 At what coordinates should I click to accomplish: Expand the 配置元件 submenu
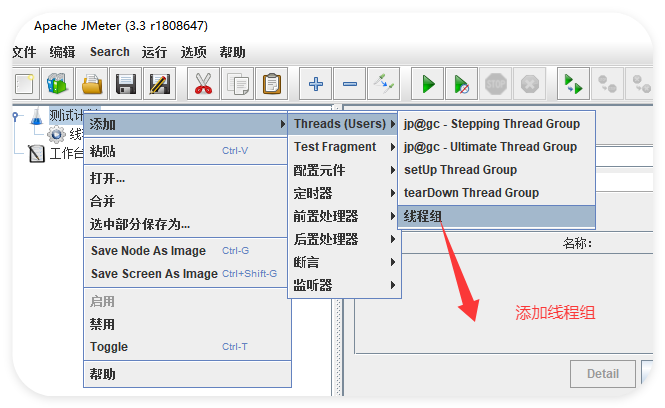pos(343,170)
